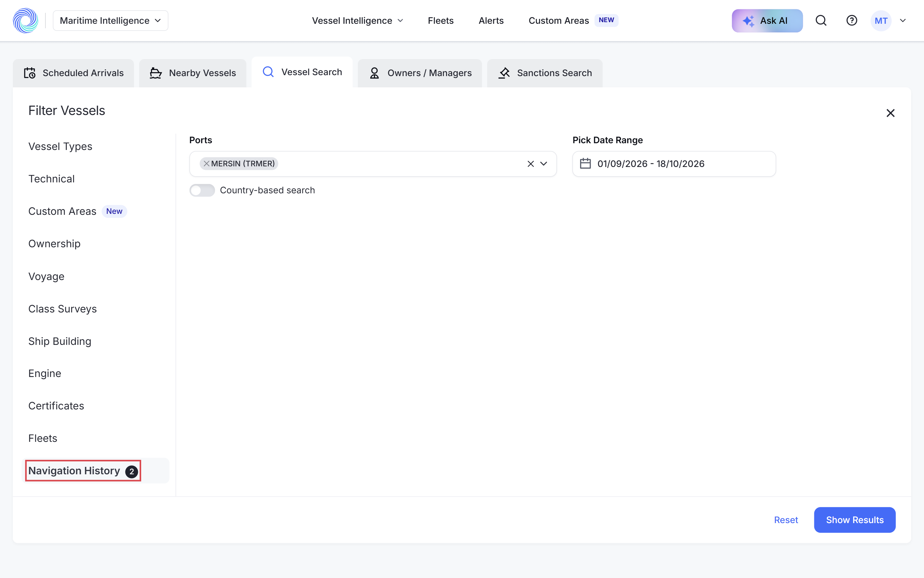The height and width of the screenshot is (578, 924).
Task: Toggle Country-based search switch
Action: 202,190
